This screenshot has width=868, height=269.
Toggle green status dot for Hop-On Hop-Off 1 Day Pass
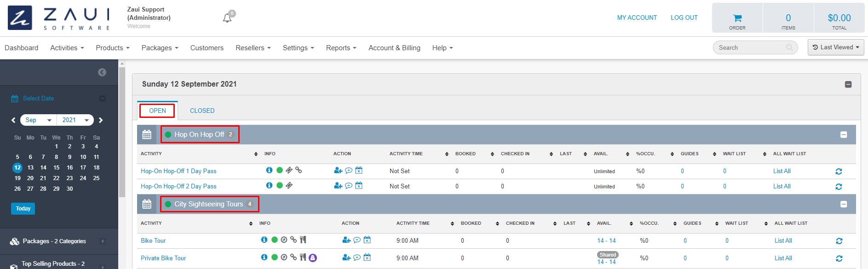pos(279,170)
